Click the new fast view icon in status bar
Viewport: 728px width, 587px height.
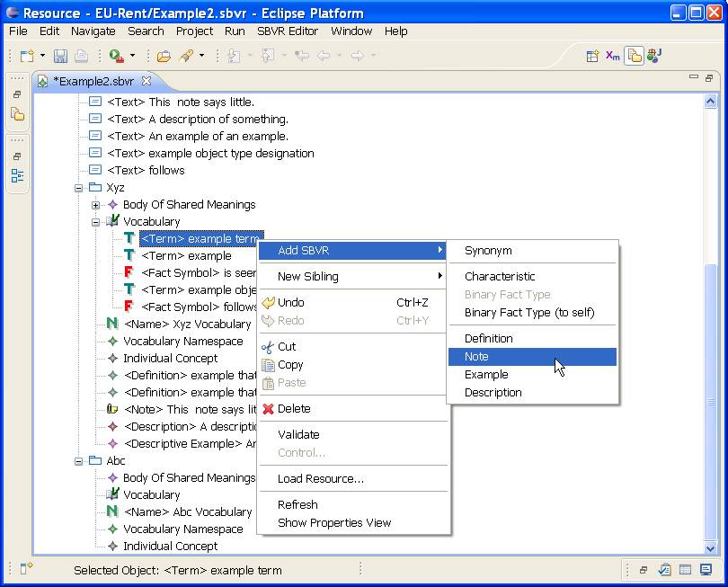coord(26,568)
